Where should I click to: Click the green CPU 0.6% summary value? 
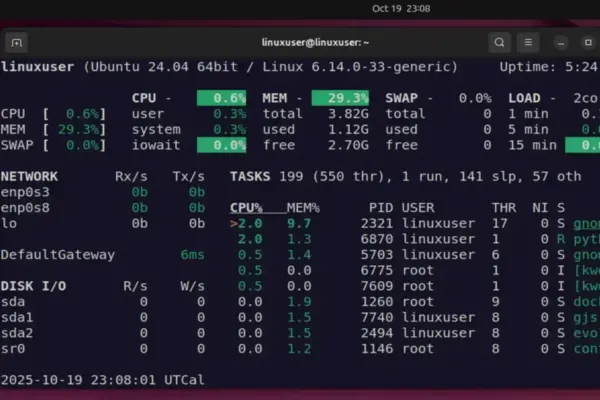tap(222, 98)
